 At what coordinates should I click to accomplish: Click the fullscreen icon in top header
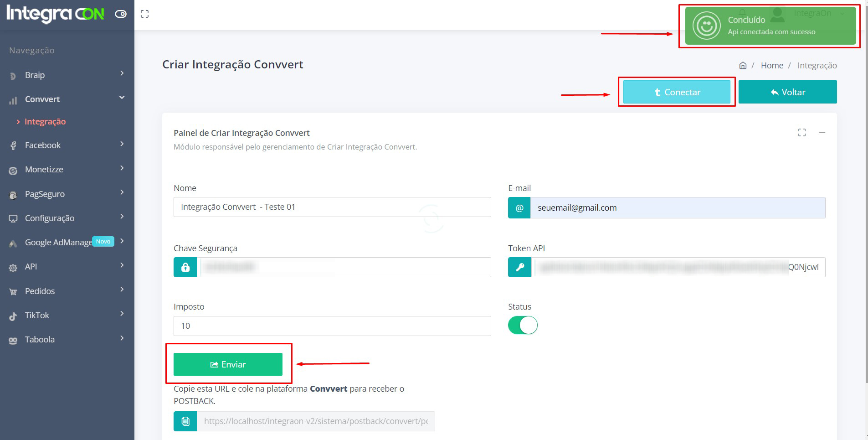click(x=144, y=14)
